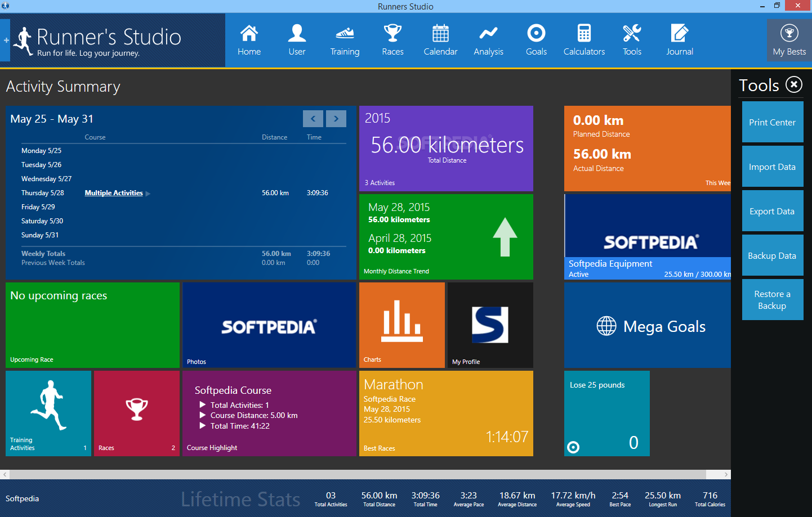Open the Planned Distance orange tile
812x517 pixels.
point(648,149)
